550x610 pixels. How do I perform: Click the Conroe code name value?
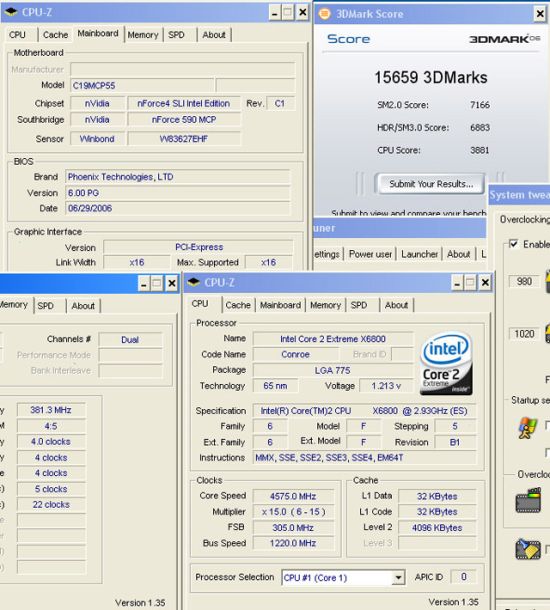click(296, 354)
